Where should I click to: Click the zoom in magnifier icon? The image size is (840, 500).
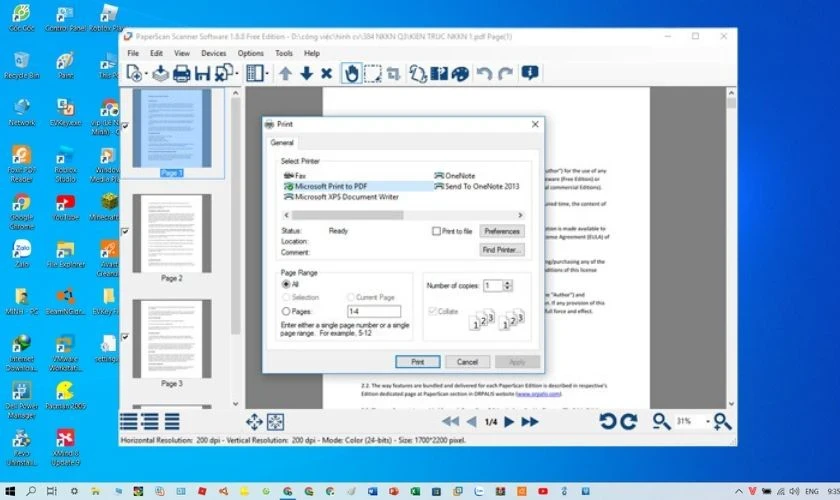tap(722, 422)
